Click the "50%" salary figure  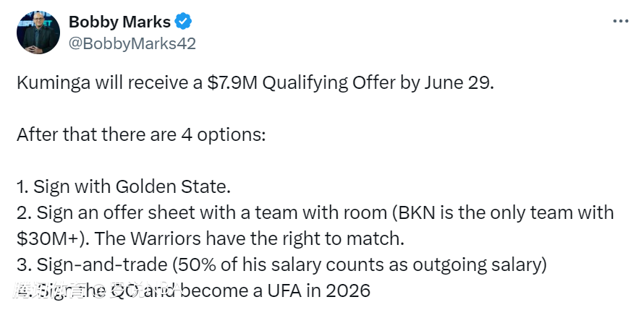coord(192,265)
